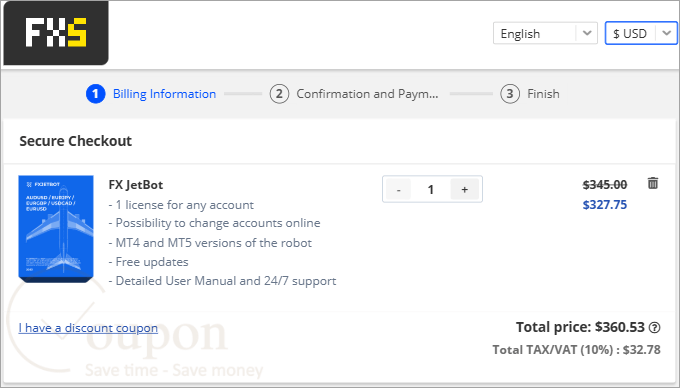The width and height of the screenshot is (680, 388).
Task: Click the quantity field showing 1
Action: pyautogui.click(x=431, y=189)
